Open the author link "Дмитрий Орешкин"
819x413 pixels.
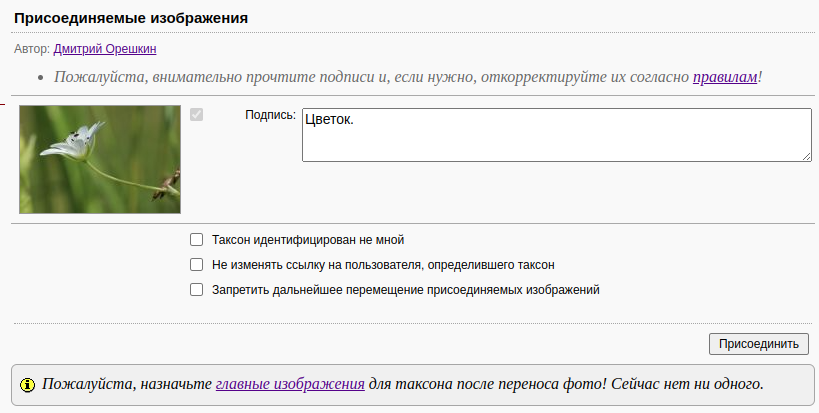pyautogui.click(x=105, y=48)
